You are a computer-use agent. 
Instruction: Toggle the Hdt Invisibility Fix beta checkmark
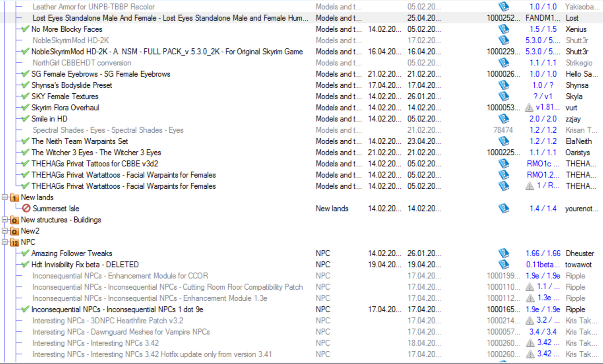click(x=26, y=265)
